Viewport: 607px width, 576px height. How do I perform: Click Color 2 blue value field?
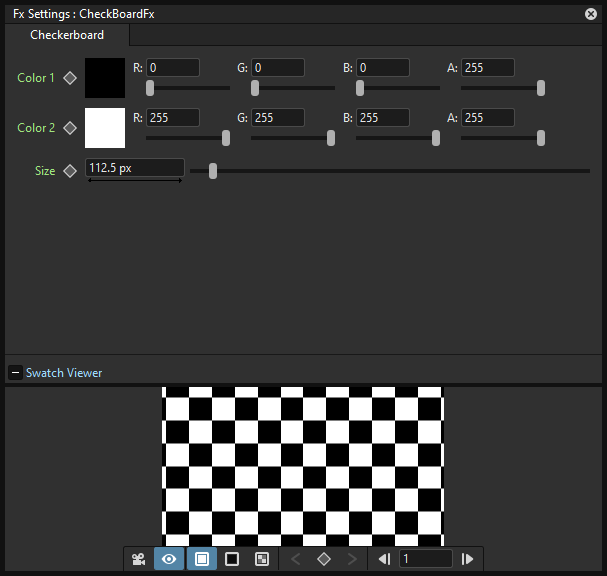pos(382,118)
